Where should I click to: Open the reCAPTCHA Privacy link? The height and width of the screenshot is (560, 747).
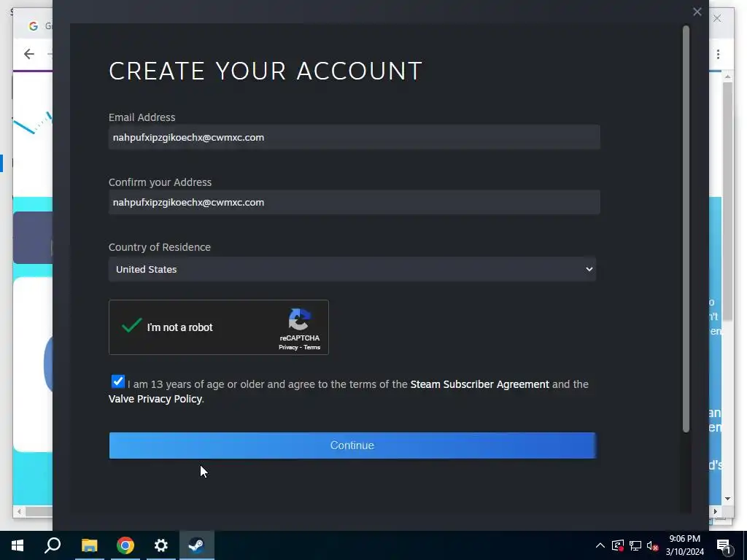click(287, 347)
